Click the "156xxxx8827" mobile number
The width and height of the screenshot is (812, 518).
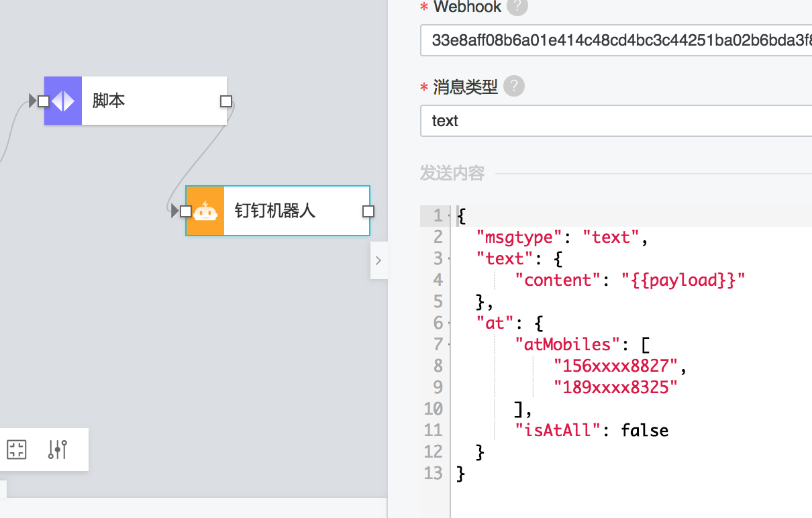pyautogui.click(x=616, y=366)
